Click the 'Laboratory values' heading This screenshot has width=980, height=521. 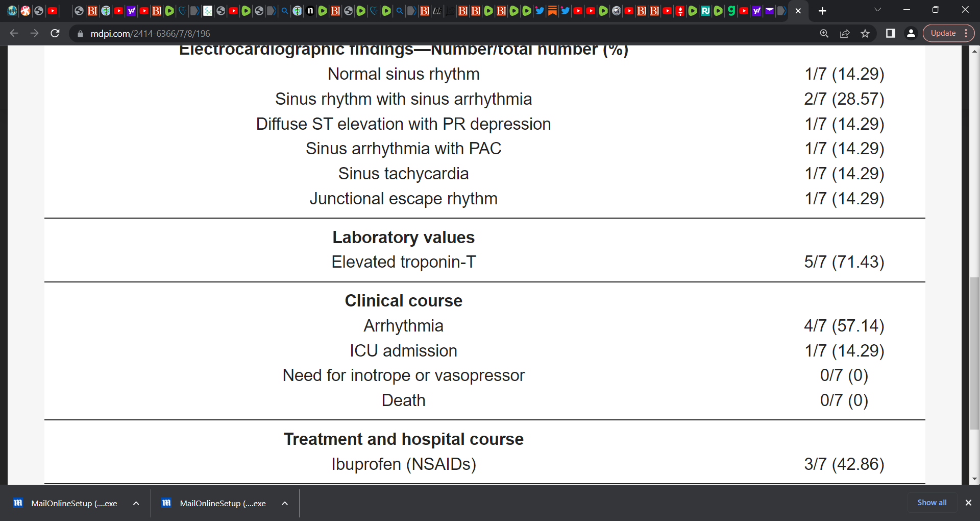pos(403,238)
